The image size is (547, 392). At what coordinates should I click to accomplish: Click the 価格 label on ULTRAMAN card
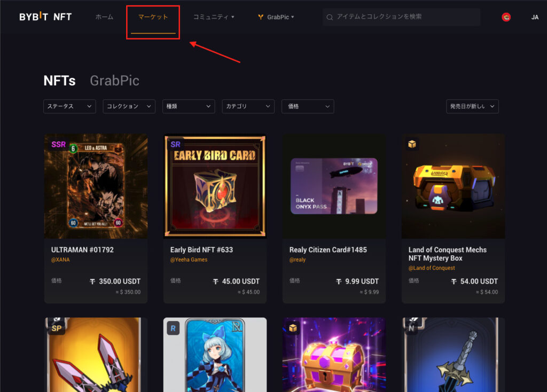[x=57, y=281]
